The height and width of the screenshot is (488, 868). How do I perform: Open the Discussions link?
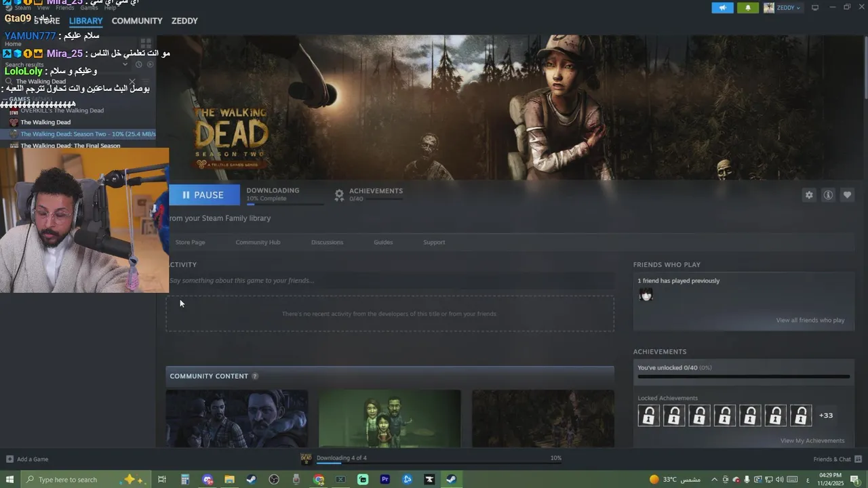327,242
